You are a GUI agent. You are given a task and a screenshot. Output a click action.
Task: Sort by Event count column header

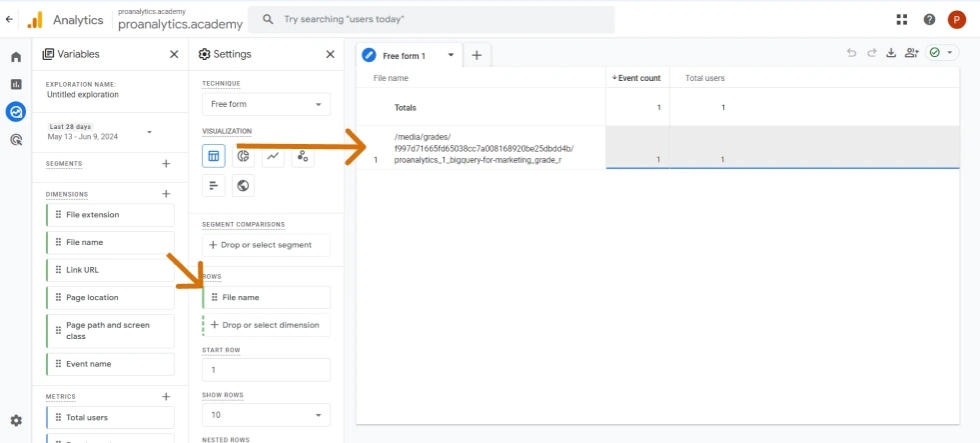coord(636,78)
